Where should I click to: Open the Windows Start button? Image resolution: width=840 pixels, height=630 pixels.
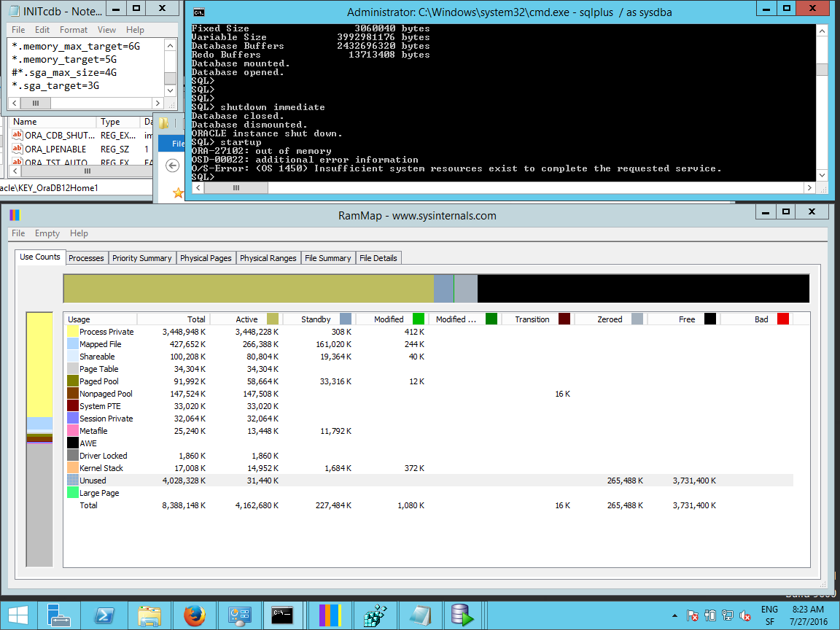[17, 615]
